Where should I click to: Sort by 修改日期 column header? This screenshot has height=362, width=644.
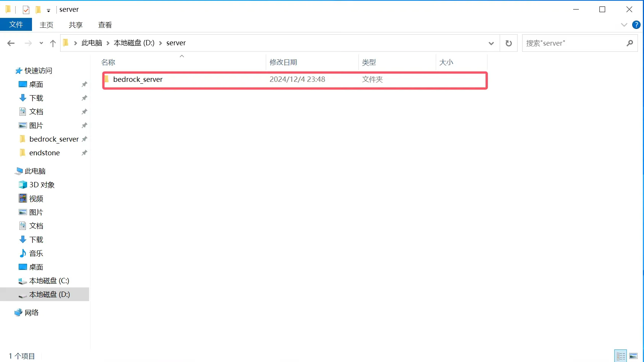(x=283, y=62)
